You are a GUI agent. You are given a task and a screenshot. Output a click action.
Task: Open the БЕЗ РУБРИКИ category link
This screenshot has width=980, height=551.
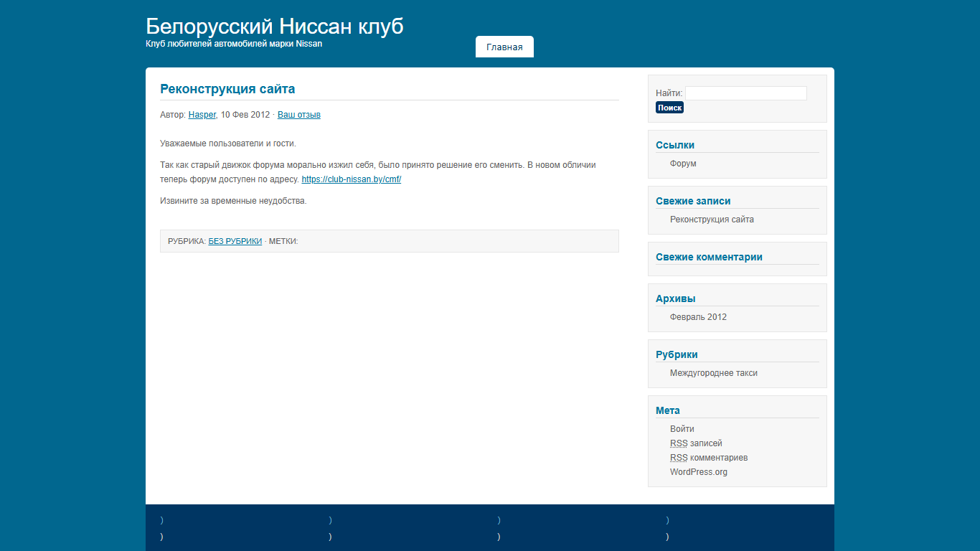tap(235, 242)
